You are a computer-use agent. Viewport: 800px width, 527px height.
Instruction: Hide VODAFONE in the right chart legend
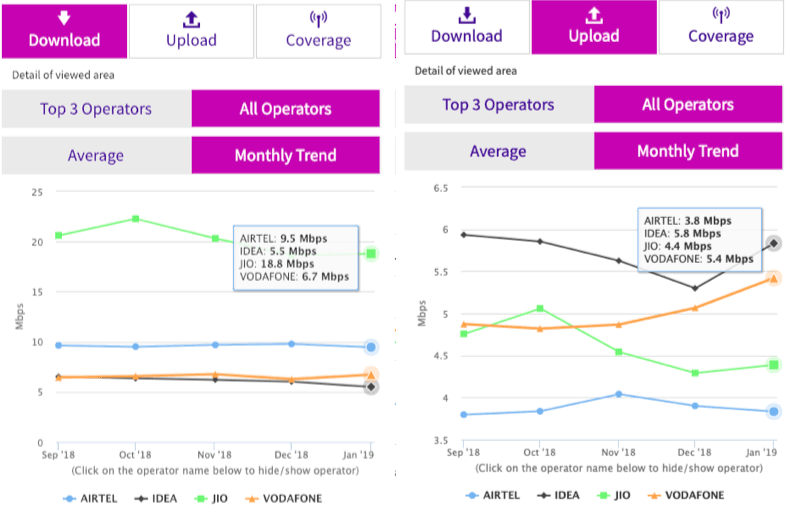tap(686, 495)
